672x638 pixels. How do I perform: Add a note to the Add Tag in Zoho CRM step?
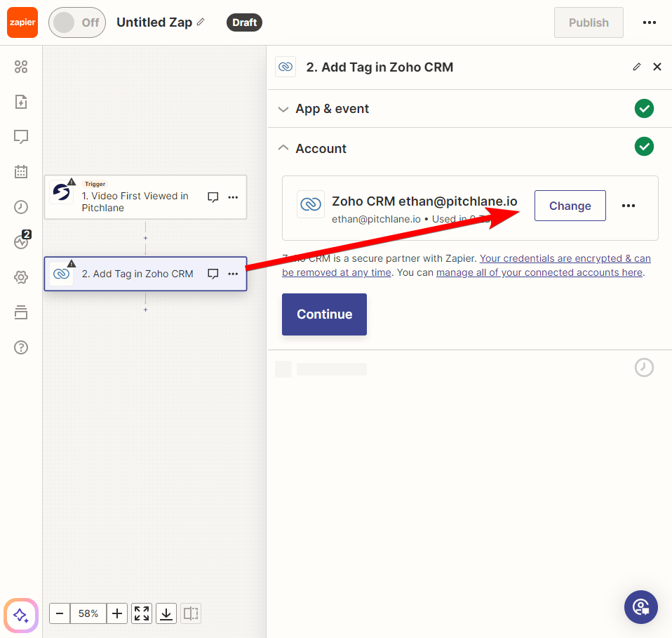tap(213, 274)
